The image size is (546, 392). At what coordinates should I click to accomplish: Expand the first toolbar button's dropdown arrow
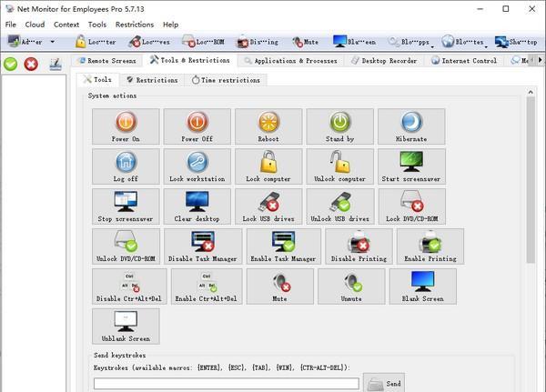click(52, 41)
